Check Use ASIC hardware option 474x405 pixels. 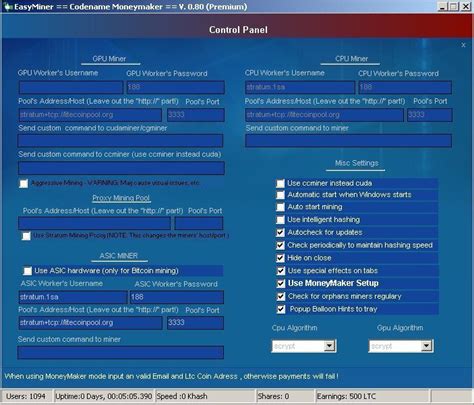tap(28, 271)
